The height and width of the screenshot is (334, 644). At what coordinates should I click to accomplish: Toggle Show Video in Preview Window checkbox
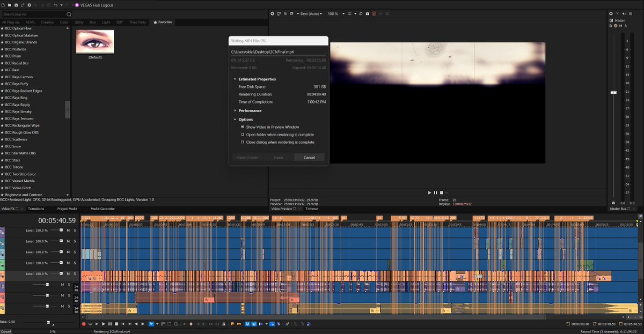point(243,127)
